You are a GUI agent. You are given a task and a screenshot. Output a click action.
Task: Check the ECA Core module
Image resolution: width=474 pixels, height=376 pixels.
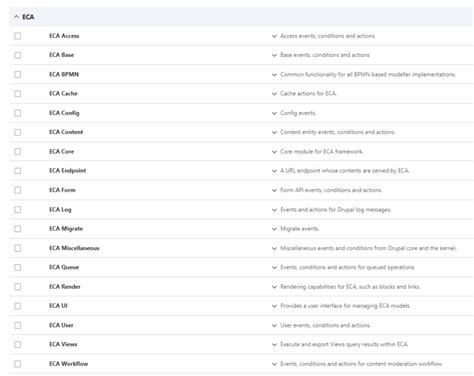click(x=18, y=152)
